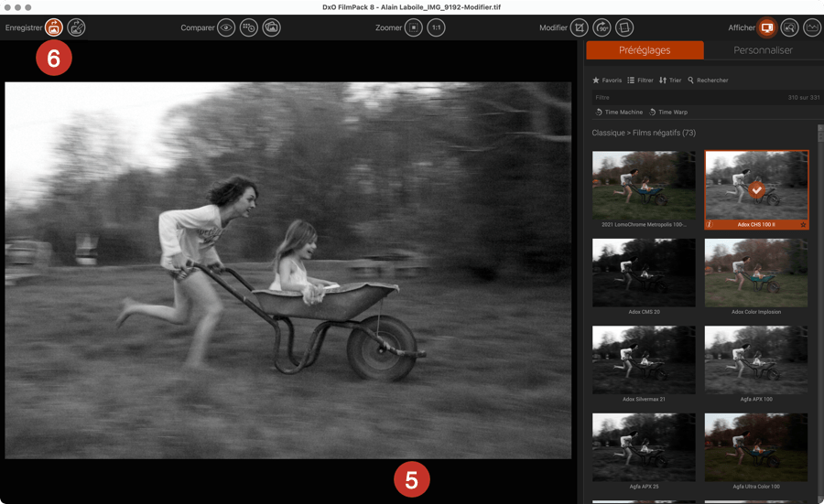Show Favoris presets only
This screenshot has height=504, width=824.
coord(607,80)
